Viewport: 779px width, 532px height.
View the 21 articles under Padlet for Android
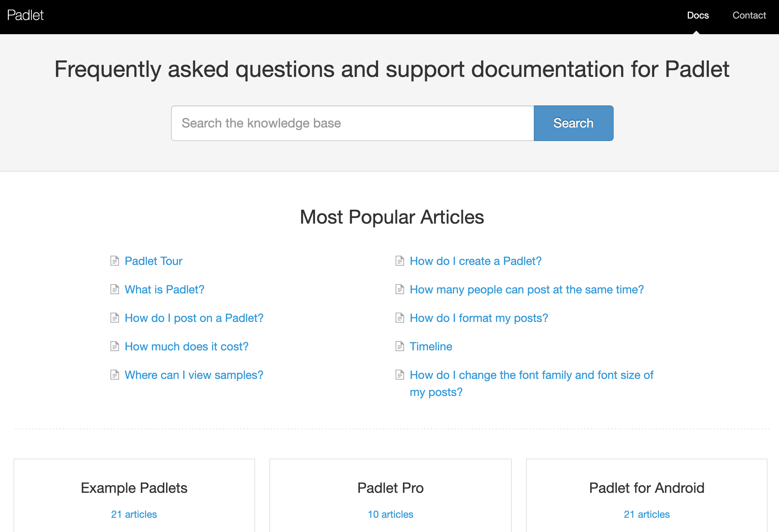(646, 514)
